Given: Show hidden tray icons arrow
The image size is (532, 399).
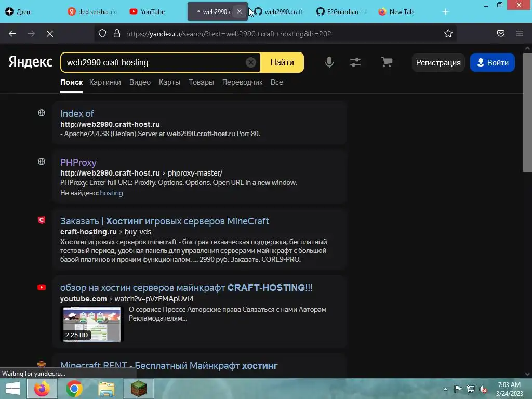Looking at the screenshot, I should tap(445, 389).
